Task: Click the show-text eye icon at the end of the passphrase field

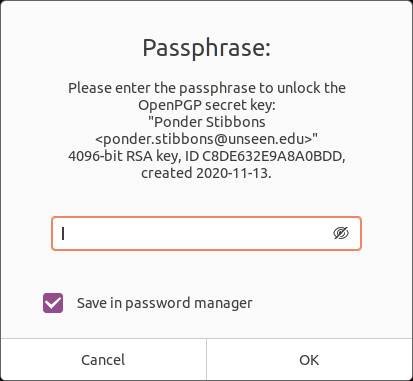Action: [x=341, y=233]
